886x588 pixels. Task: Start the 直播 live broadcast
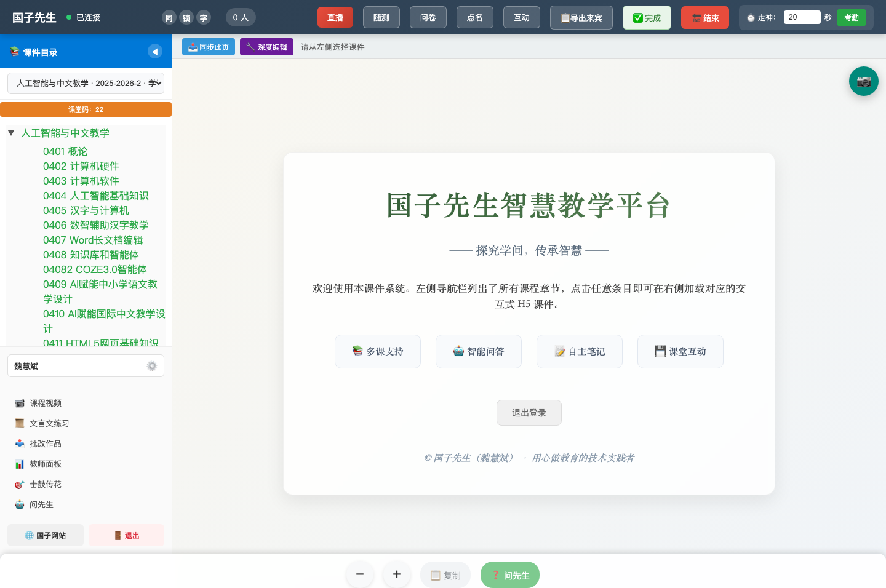[335, 17]
